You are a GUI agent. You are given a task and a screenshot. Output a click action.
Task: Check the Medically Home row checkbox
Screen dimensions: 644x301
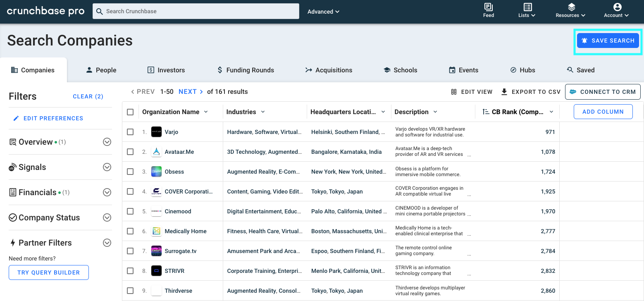[130, 231]
